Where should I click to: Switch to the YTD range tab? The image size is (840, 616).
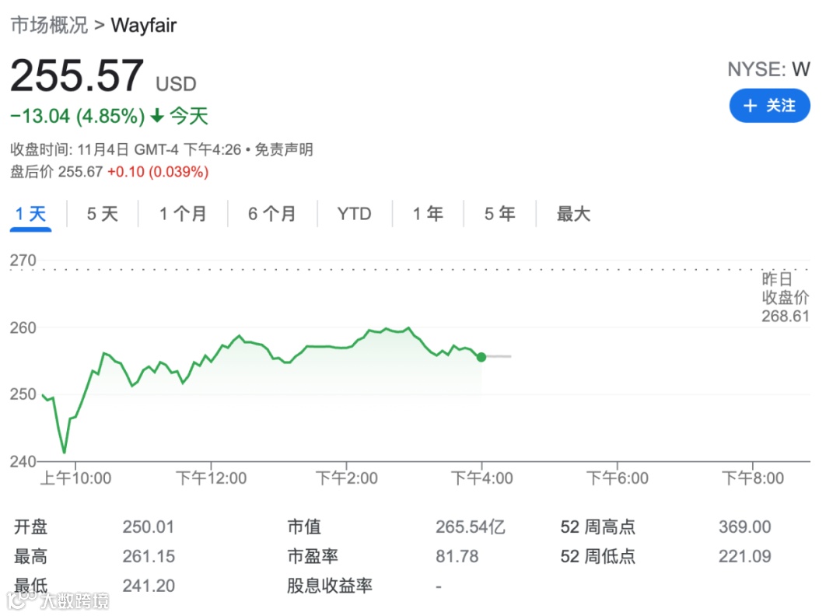pos(354,214)
